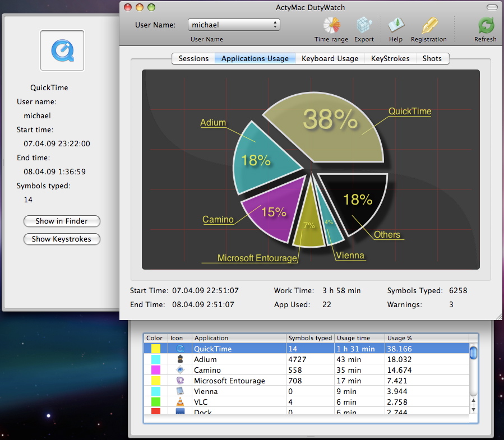Switch to the Sessions tab
Screen dimensions: 504x440
point(193,58)
